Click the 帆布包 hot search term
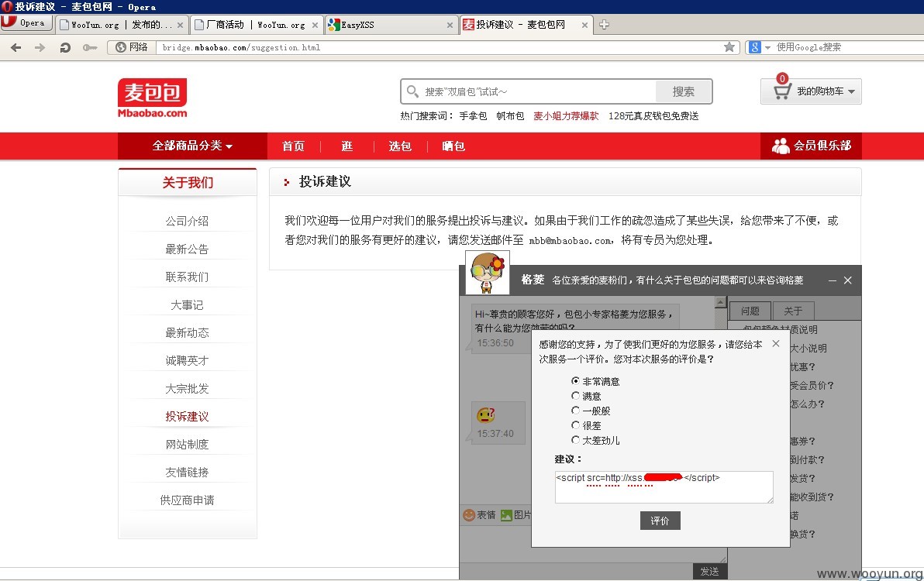This screenshot has height=581, width=924. [x=510, y=116]
